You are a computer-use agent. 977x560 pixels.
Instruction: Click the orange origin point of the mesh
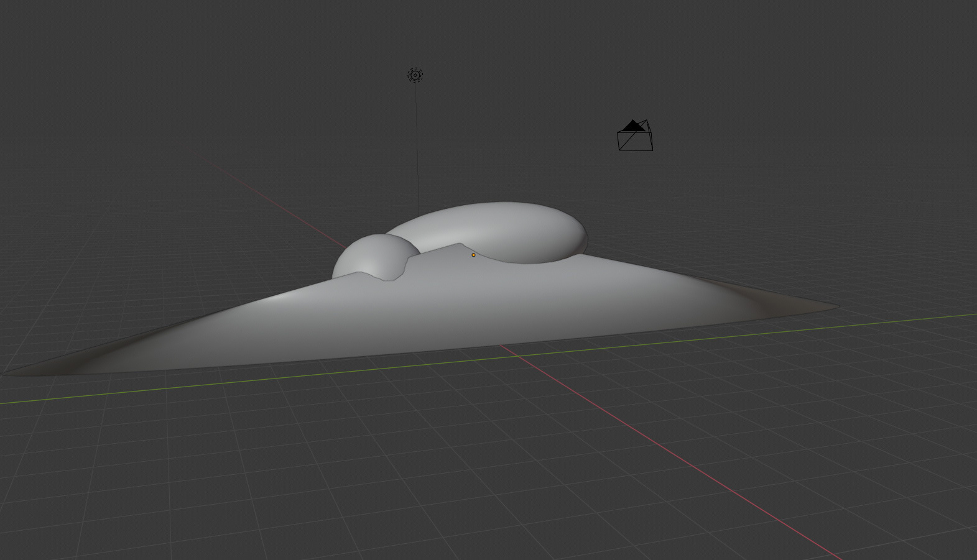473,255
